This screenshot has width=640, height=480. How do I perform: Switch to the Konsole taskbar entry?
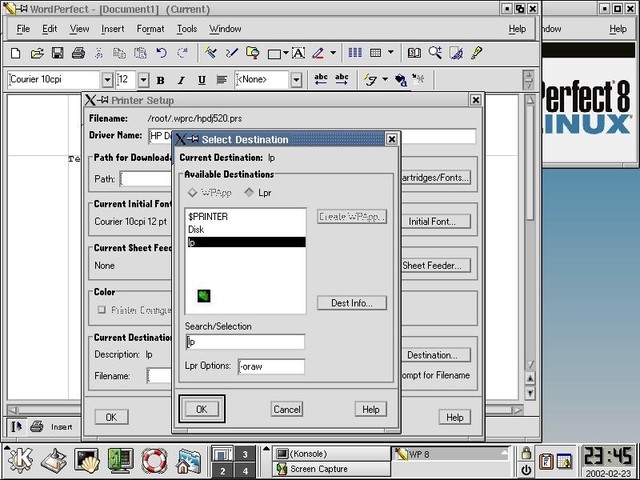point(331,453)
